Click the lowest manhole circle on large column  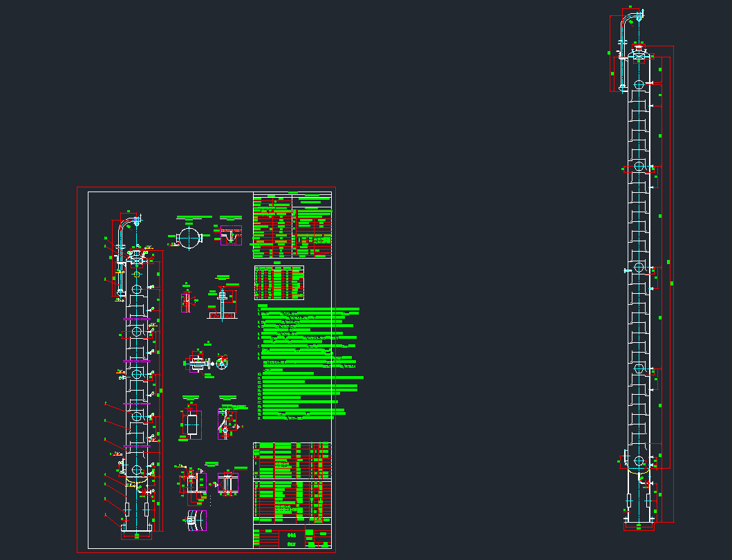tap(639, 461)
